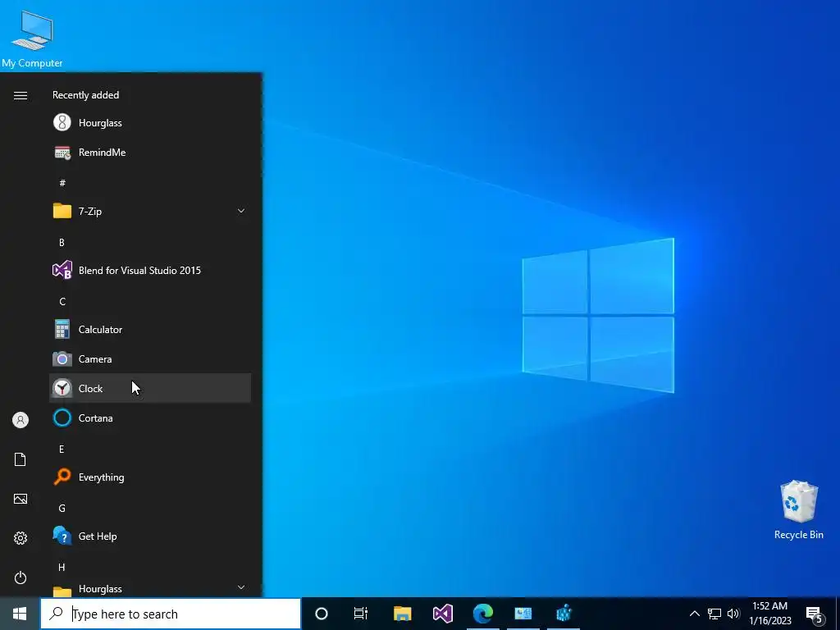The width and height of the screenshot is (840, 630).
Task: Launch RemindMe from Recently added
Action: pyautogui.click(x=150, y=152)
